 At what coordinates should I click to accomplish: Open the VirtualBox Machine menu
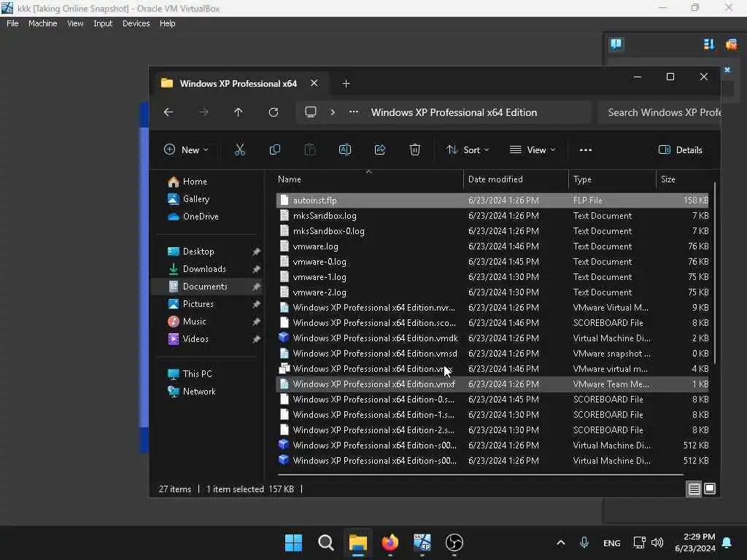pos(43,23)
